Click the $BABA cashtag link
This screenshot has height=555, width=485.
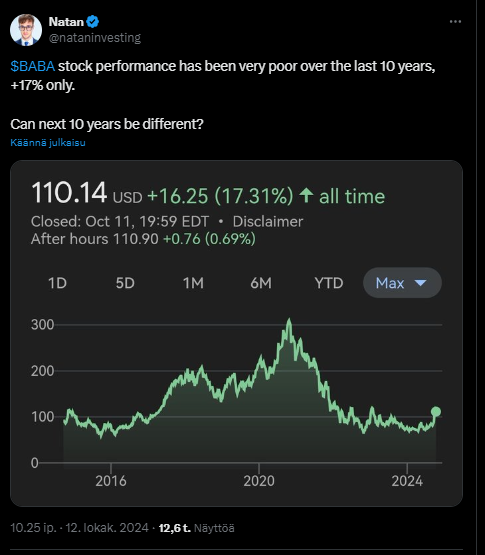pos(33,66)
